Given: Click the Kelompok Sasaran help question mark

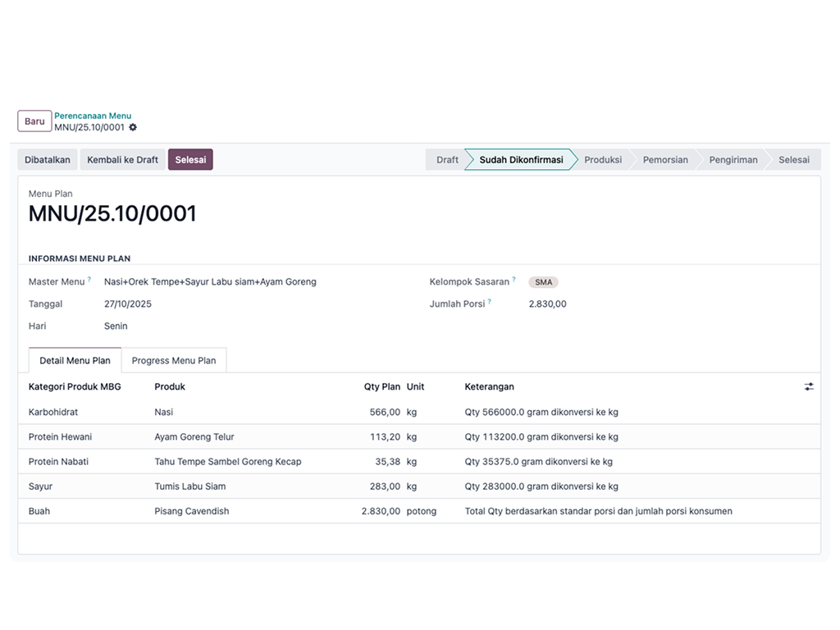Looking at the screenshot, I should point(514,279).
